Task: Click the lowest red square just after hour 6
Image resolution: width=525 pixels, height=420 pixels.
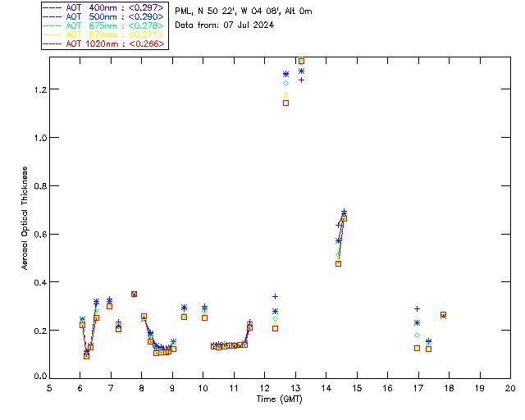Action: 86,356
